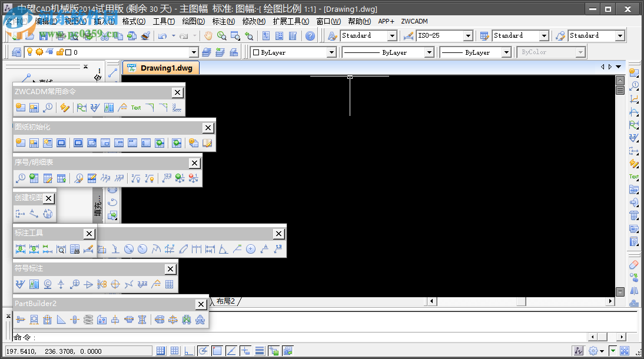Open the ByLayer lineweight dropdown

pyautogui.click(x=506, y=52)
